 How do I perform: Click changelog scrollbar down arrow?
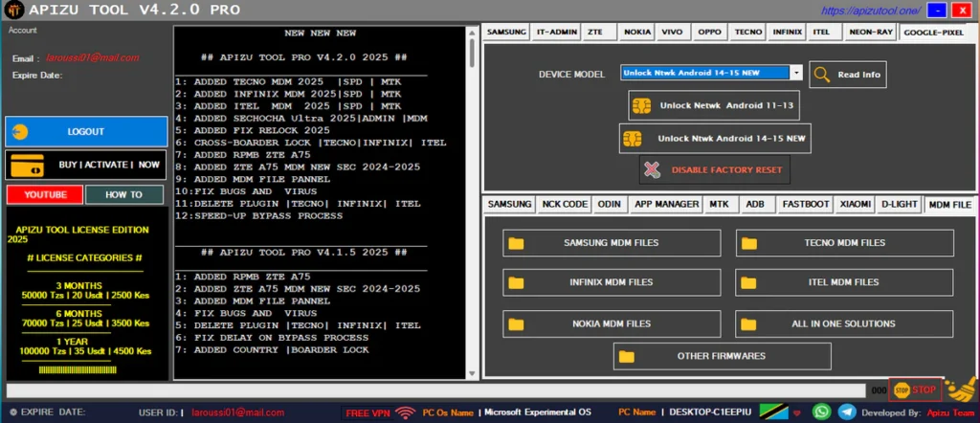click(x=472, y=373)
